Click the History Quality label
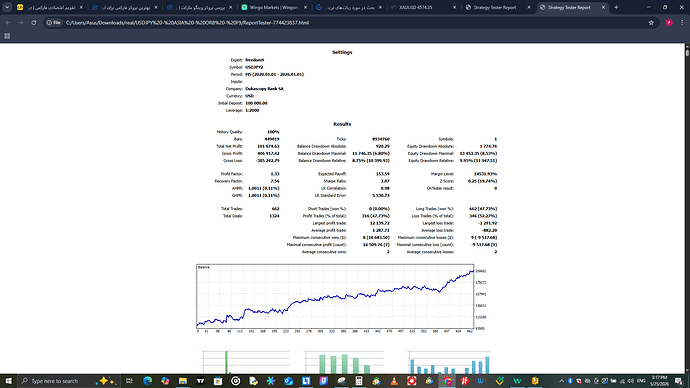690x388 pixels. [229, 132]
